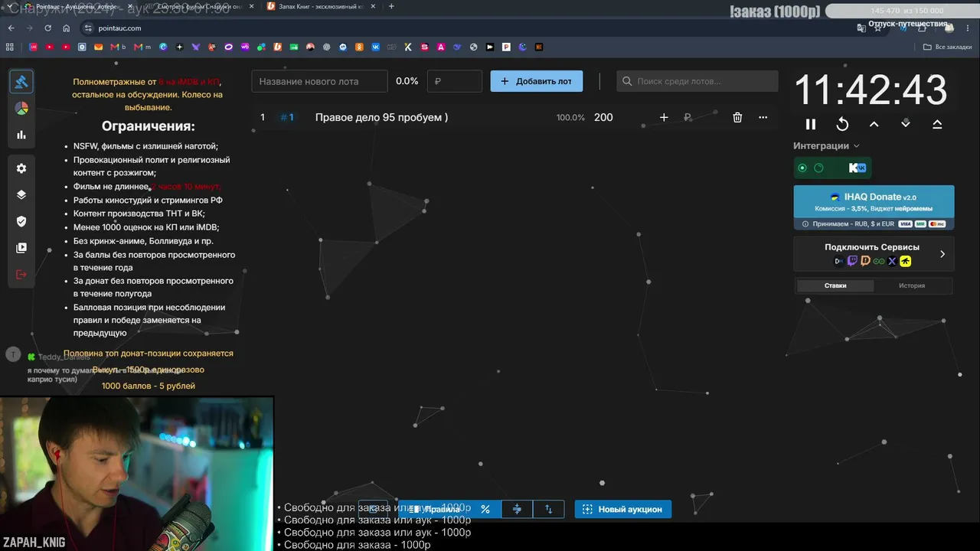Viewport: 980px width, 551px height.
Task: Open the VK bookmark in bookmarks bar
Action: coord(375,47)
